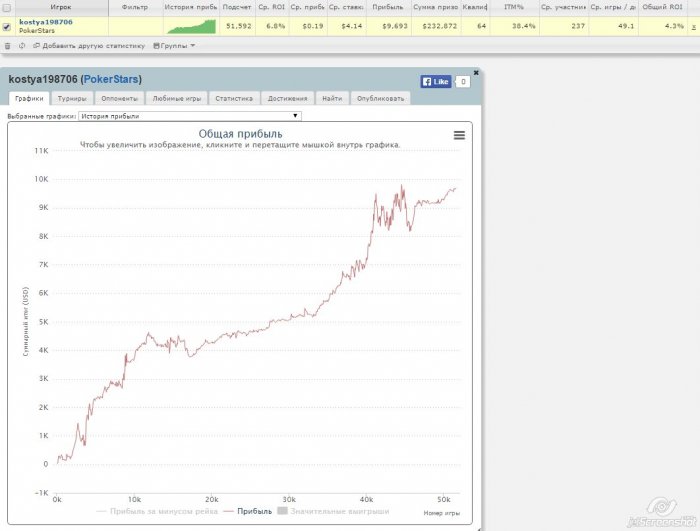The image size is (700, 531).
Task: Sort by the Игрок column header
Action: 61,7
